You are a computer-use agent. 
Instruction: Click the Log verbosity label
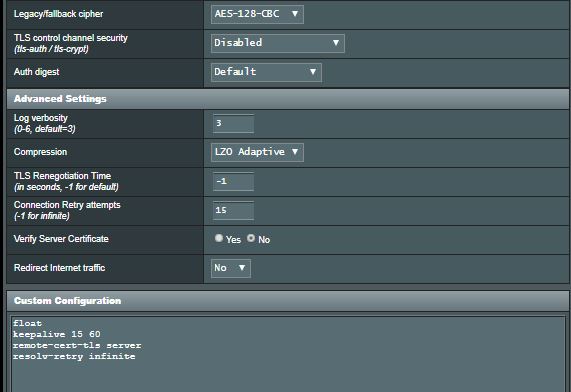coord(40,118)
